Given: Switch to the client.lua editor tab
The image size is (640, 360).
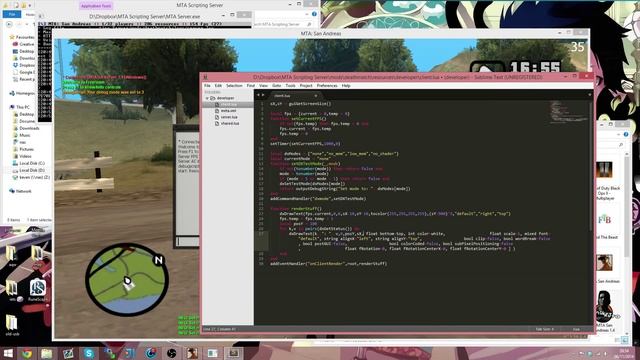Looking at the screenshot, I should point(293,96).
